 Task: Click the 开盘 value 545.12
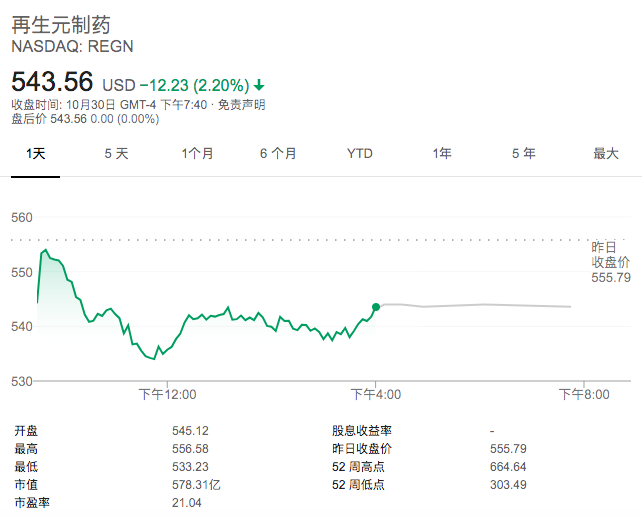[x=190, y=431]
